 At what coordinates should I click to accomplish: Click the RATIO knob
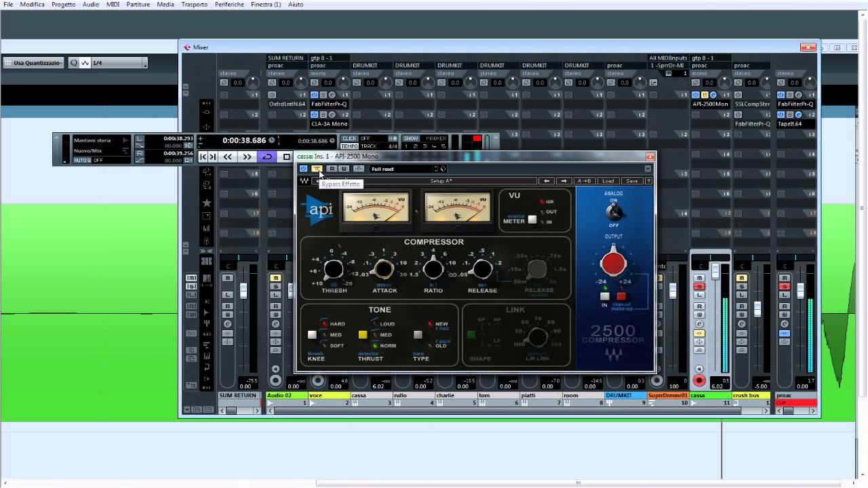pos(433,270)
